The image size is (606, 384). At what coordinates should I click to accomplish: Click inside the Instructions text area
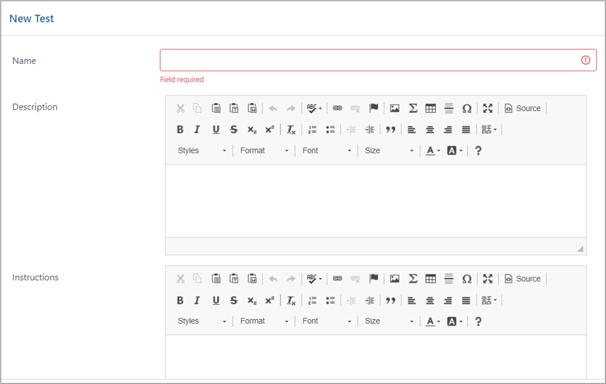coord(376,357)
